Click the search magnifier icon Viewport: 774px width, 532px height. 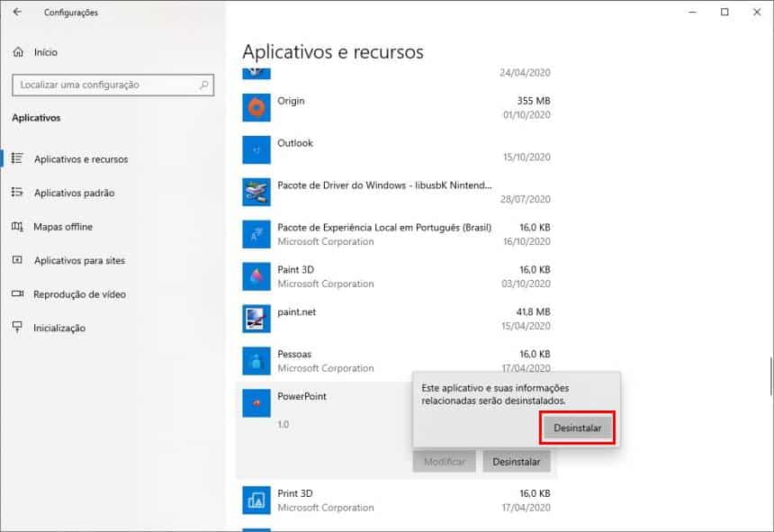[204, 85]
